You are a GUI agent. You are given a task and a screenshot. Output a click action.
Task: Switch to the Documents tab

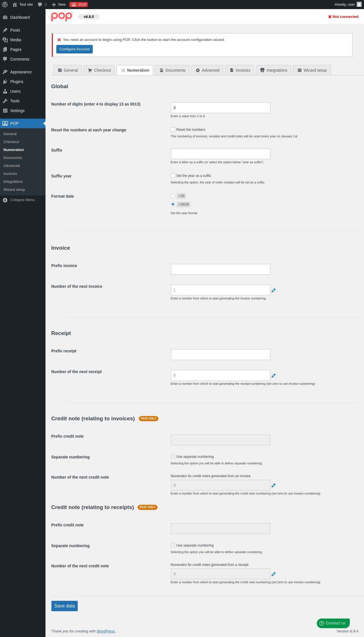point(172,70)
